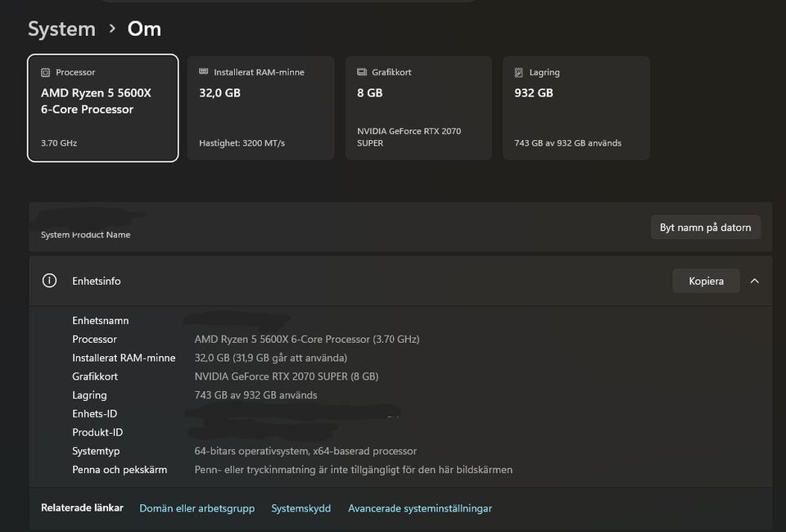Click the Enhetsinfo info circle icon

coord(49,281)
